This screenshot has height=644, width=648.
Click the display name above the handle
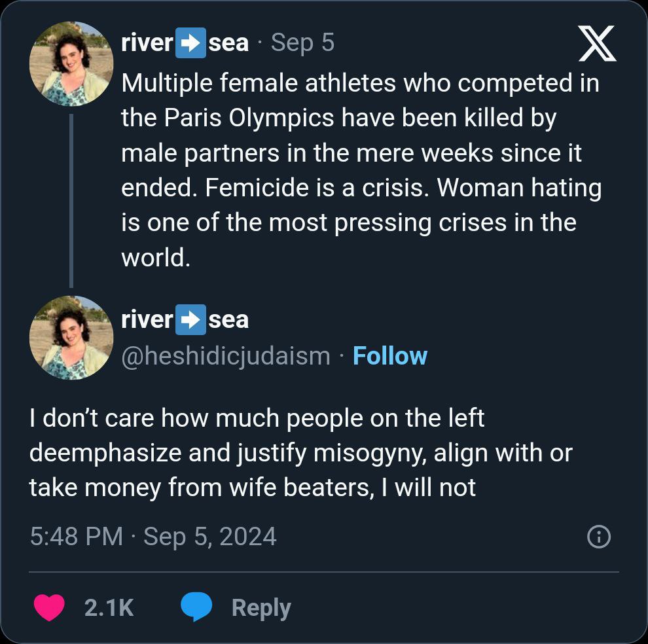point(185,319)
